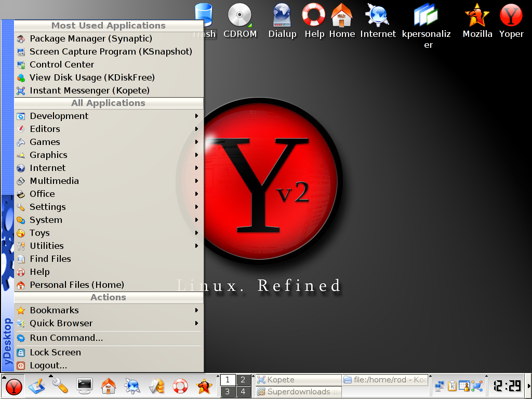Viewport: 532px width, 399px height.
Task: Open the Klipper clipboard tray icon
Action: point(452,386)
